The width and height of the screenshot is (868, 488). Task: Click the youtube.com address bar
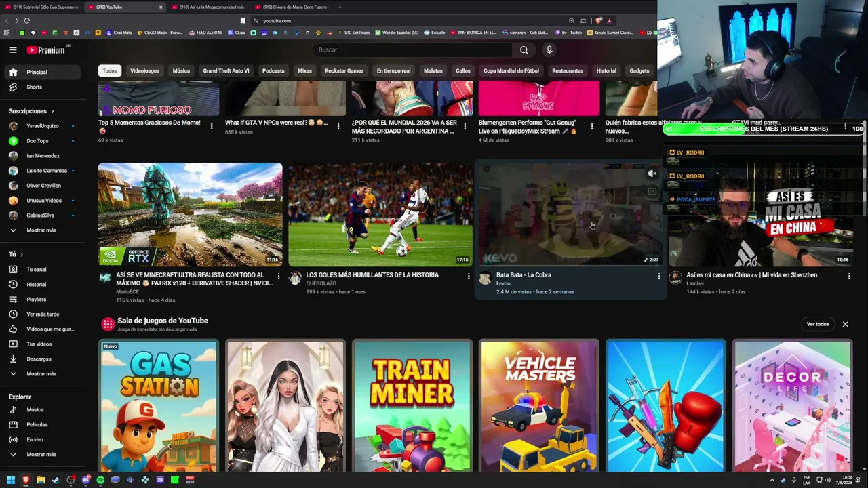[407, 21]
